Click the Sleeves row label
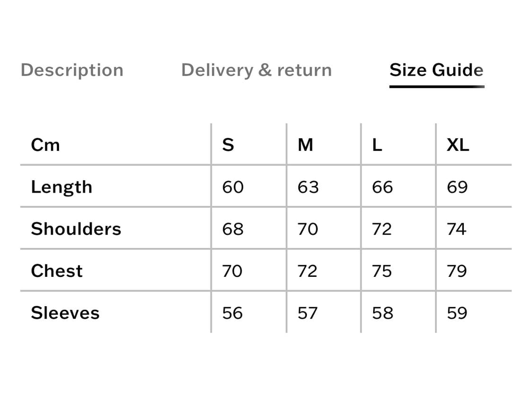Screen dimensions: 532x406 coord(65,313)
